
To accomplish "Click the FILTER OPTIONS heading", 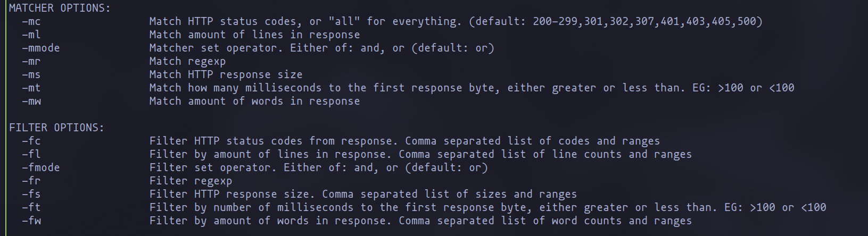I will (56, 128).
